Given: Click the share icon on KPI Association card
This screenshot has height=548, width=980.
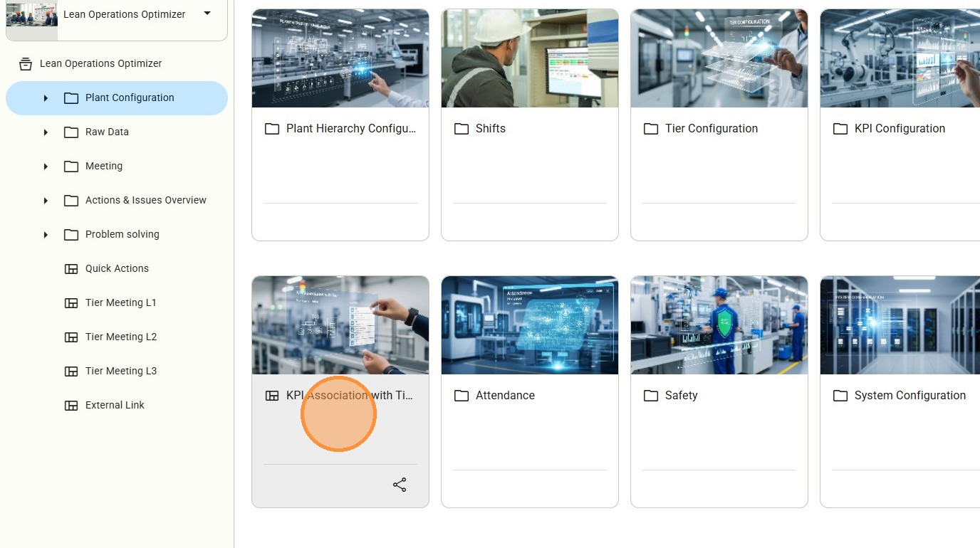Looking at the screenshot, I should coord(400,485).
